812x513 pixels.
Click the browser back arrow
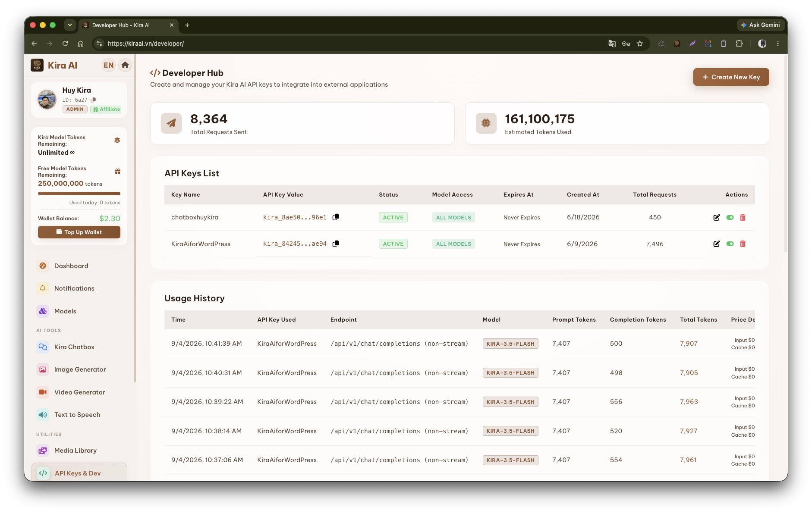coord(34,44)
